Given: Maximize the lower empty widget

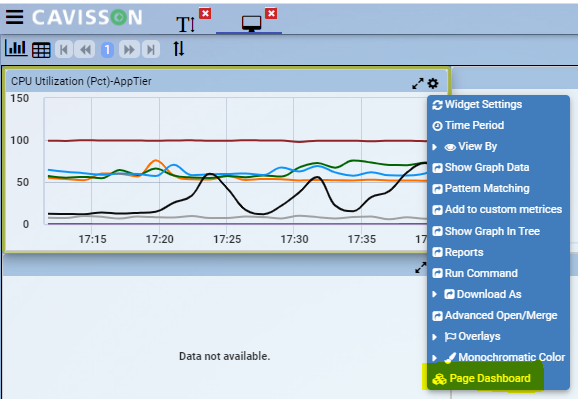Looking at the screenshot, I should coord(421,267).
